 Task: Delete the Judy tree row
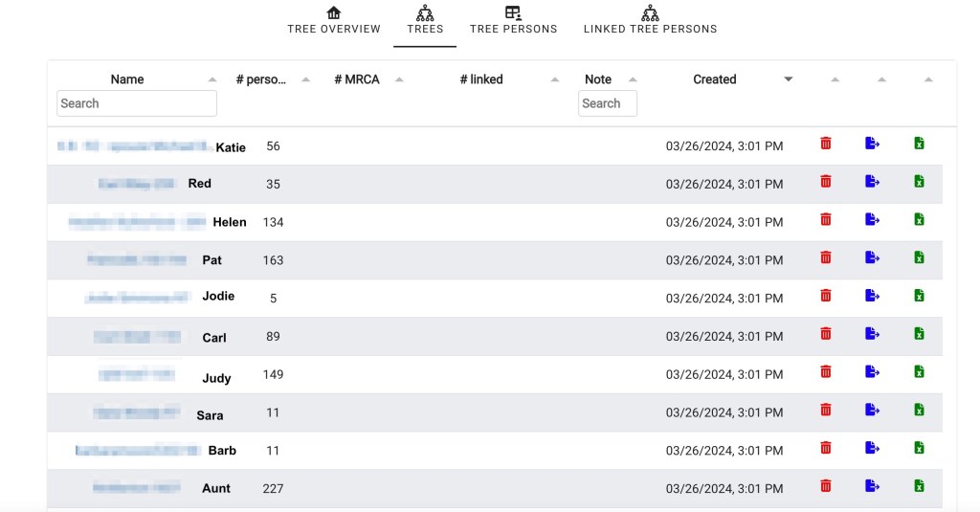826,371
